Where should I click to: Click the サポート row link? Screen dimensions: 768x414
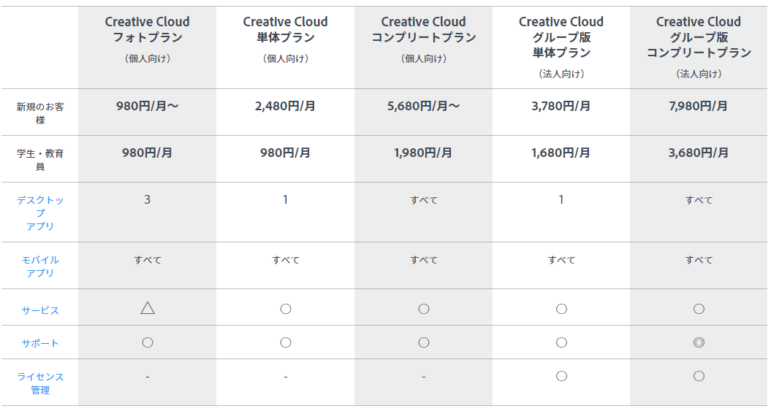[38, 343]
